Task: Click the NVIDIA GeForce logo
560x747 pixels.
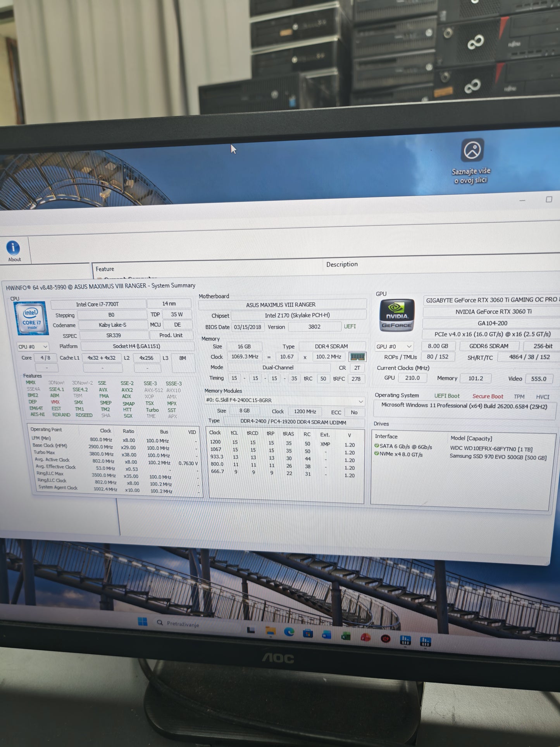Action: [396, 315]
